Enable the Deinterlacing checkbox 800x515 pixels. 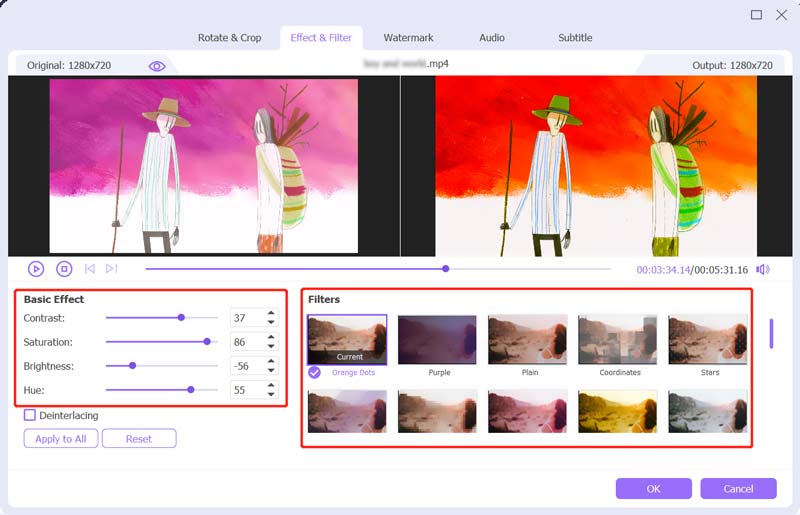[30, 415]
